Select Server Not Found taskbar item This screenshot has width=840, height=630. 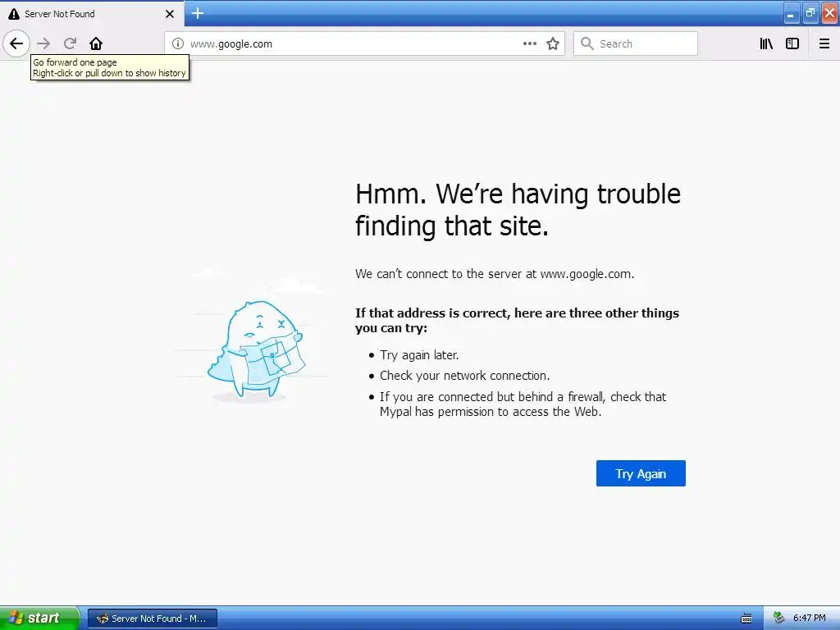tap(152, 619)
